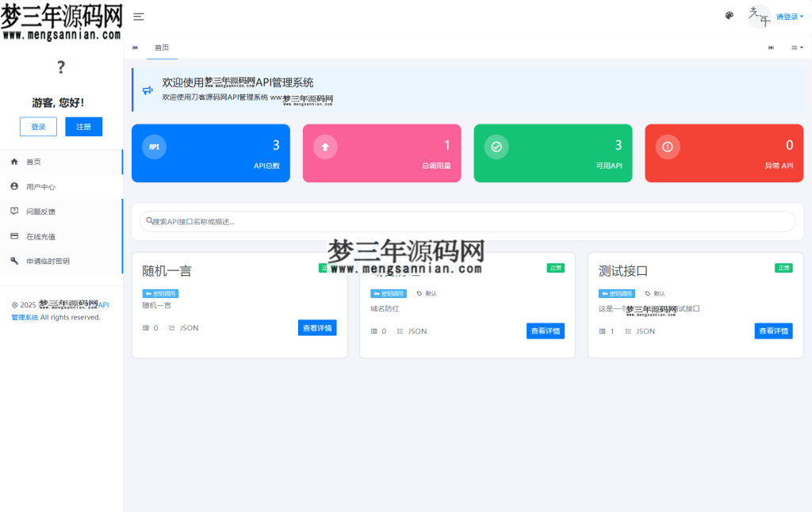
Task: Open 用户中心 in the sidebar menu
Action: [61, 187]
